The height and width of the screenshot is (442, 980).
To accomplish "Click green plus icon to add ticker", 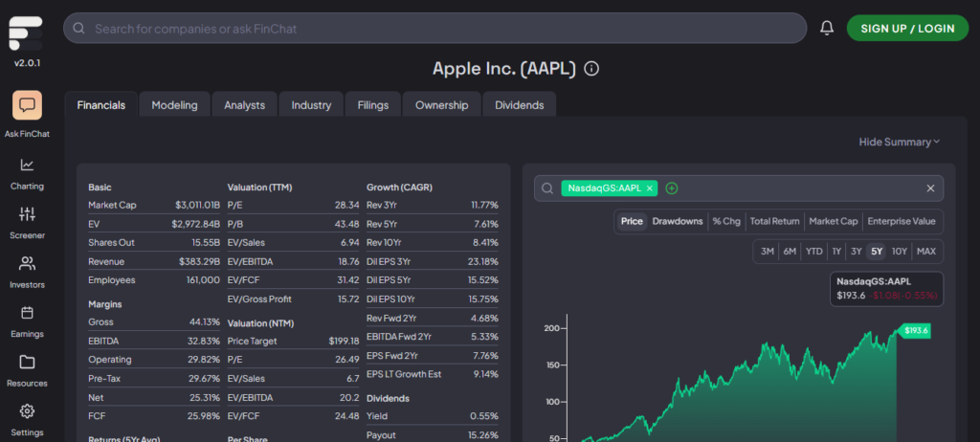I will point(672,188).
